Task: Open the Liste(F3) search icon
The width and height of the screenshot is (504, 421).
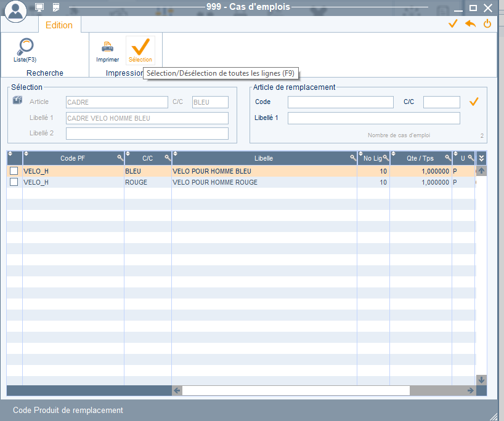Action: [x=25, y=50]
